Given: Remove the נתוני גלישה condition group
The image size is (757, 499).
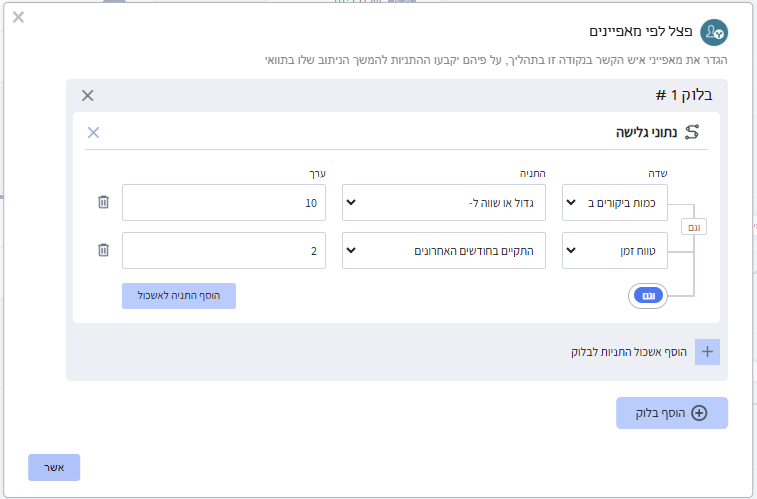Looking at the screenshot, I should pos(93,132).
